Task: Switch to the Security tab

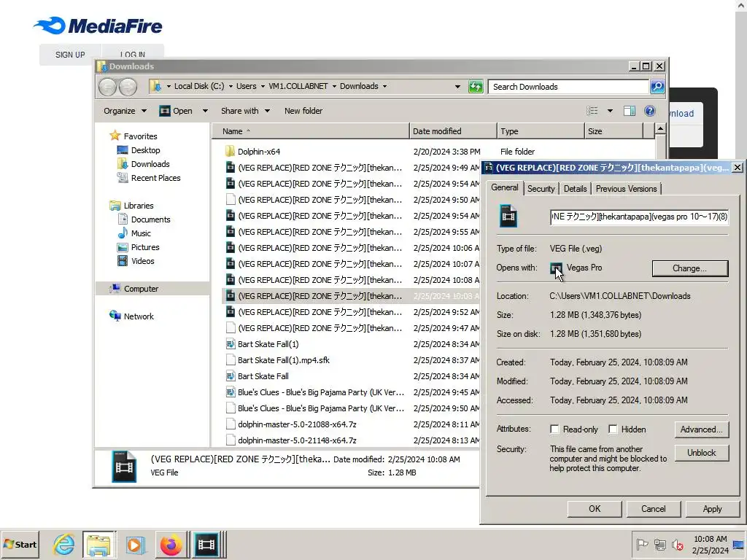Action: click(541, 189)
